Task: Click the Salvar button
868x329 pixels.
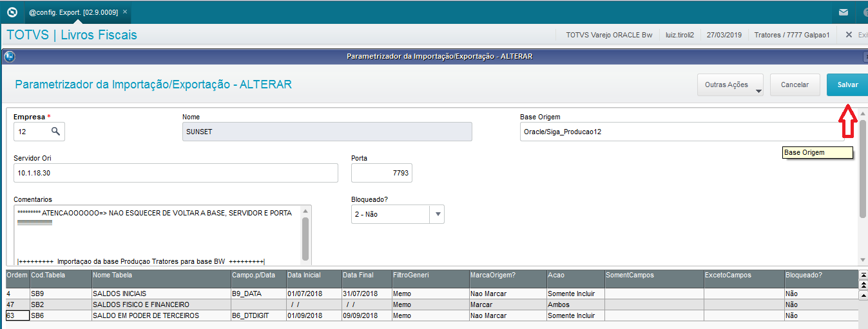Action: pos(847,85)
